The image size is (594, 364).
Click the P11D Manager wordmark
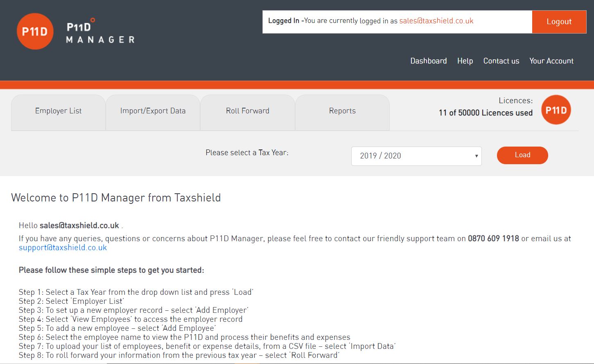(x=101, y=31)
